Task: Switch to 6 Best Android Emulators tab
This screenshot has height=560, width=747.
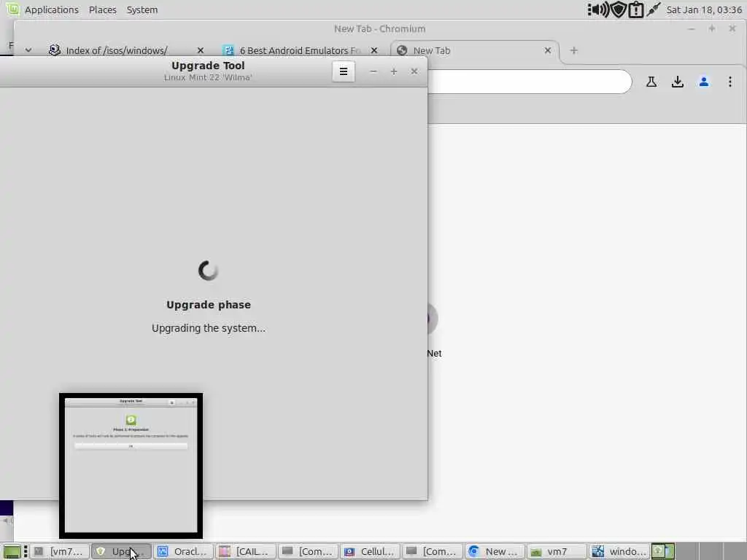Action: coord(300,50)
